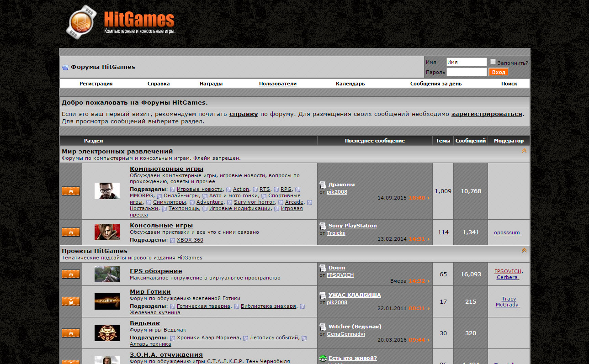Click the subforum icon before Техпомощь
This screenshot has height=364, width=589.
tap(164, 209)
